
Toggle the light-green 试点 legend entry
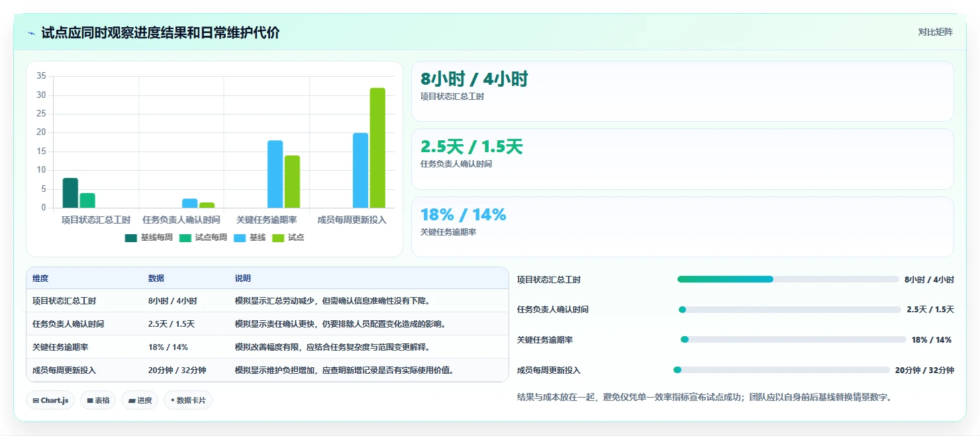[x=288, y=238]
